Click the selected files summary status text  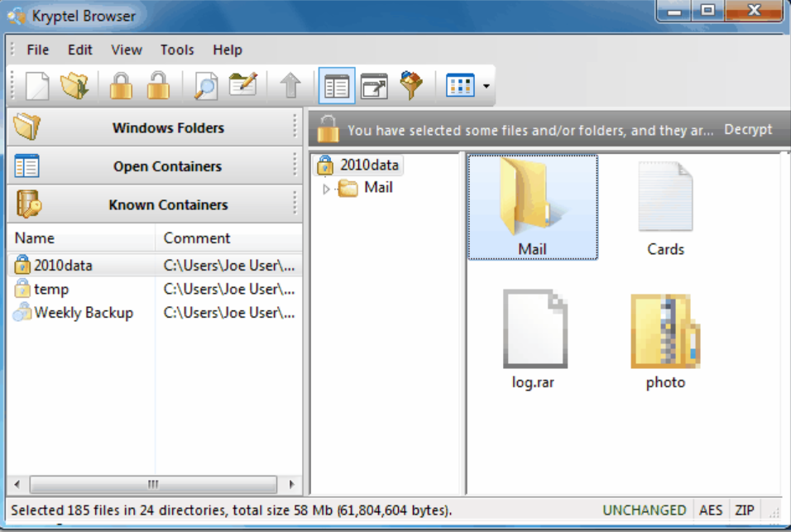pos(231,510)
